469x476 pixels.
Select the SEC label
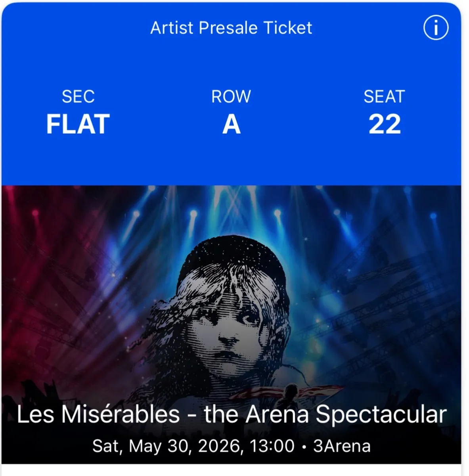tap(78, 95)
